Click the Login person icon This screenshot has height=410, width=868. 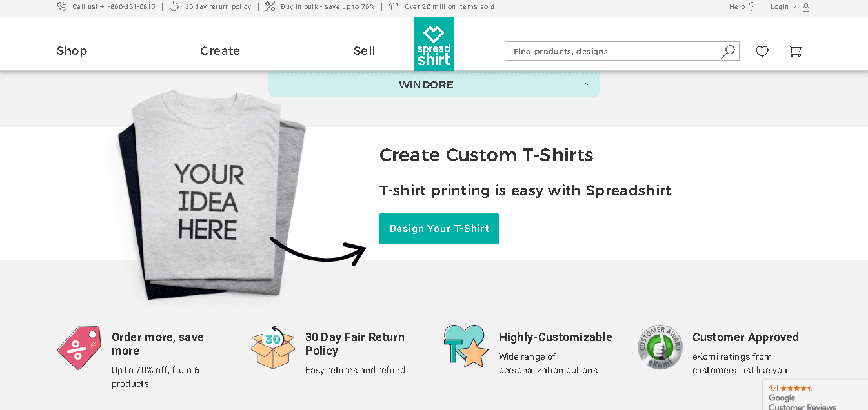(x=804, y=7)
